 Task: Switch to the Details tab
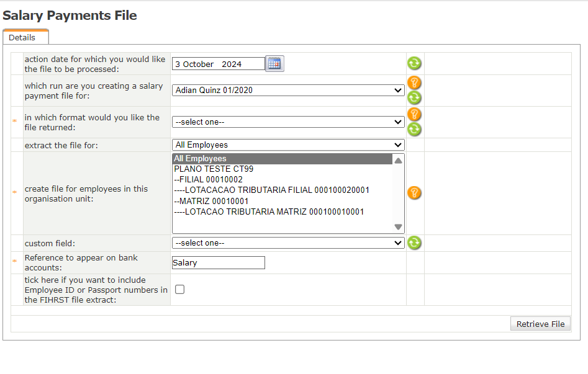(22, 37)
